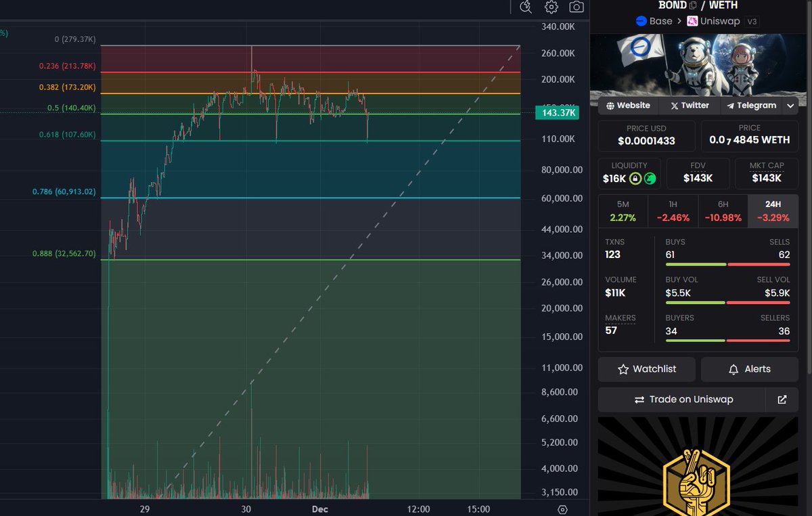Click the BOND / WETH pair title
Image resolution: width=812 pixels, height=516 pixels.
tap(698, 5)
